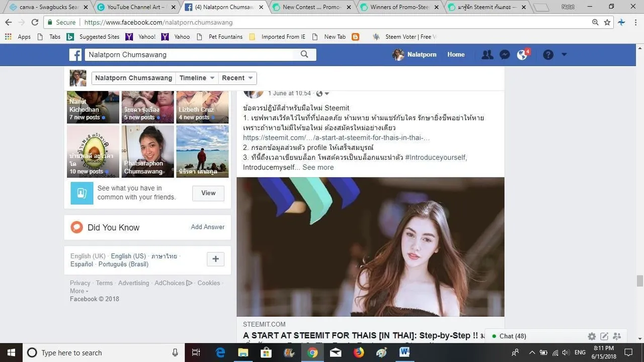
Task: Click the Nalatporn profile picture in header
Action: point(398,55)
